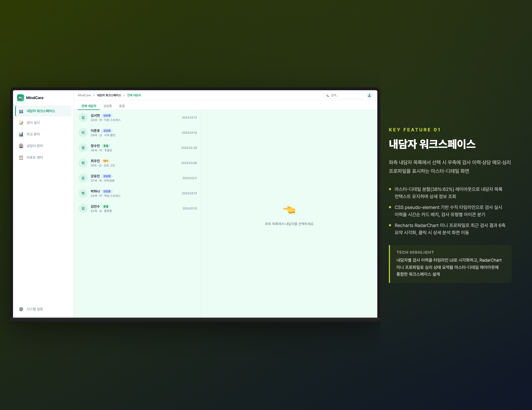Viewport: 532px width, 410px height.
Task: Switch to the 상담중 tab
Action: [x=108, y=106]
